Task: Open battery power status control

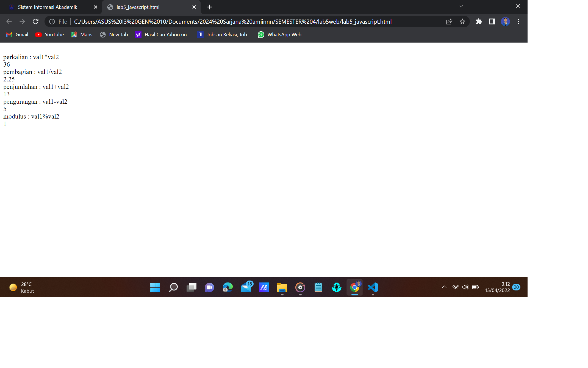Action: coord(476,287)
